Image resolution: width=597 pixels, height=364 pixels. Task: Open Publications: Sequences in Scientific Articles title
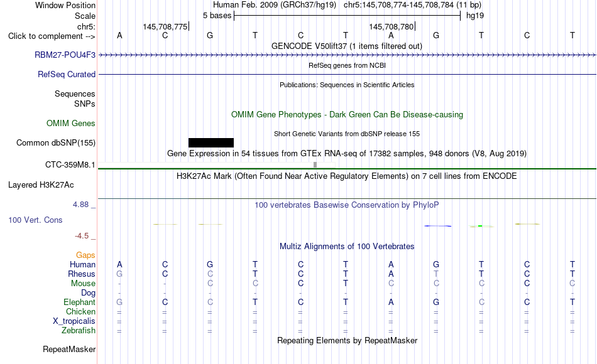[x=347, y=85]
